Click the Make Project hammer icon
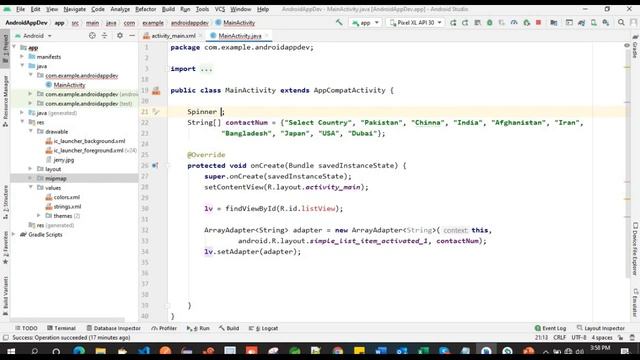Screen dimensions: 640x360 (339, 22)
